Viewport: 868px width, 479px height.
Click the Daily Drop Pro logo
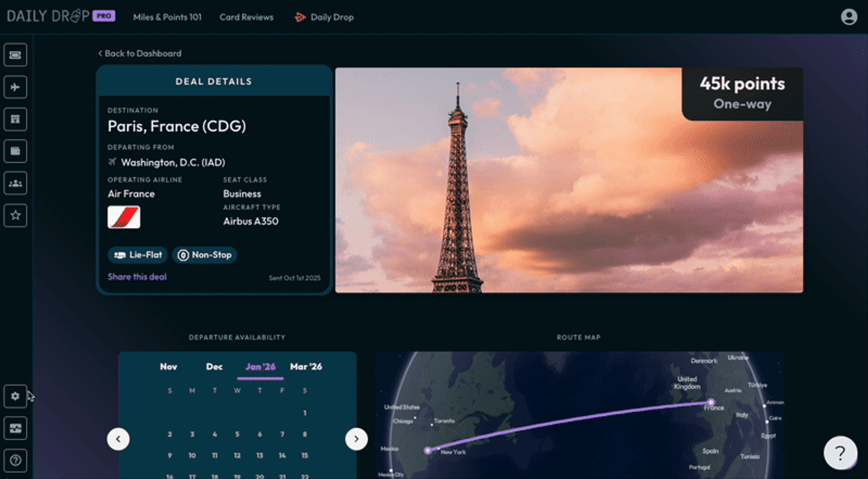[61, 16]
